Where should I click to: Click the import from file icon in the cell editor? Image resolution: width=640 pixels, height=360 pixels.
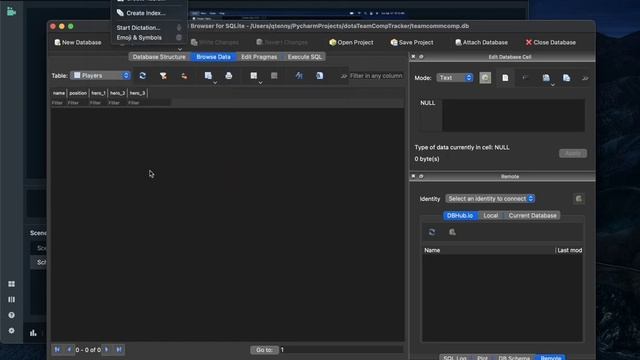(546, 78)
